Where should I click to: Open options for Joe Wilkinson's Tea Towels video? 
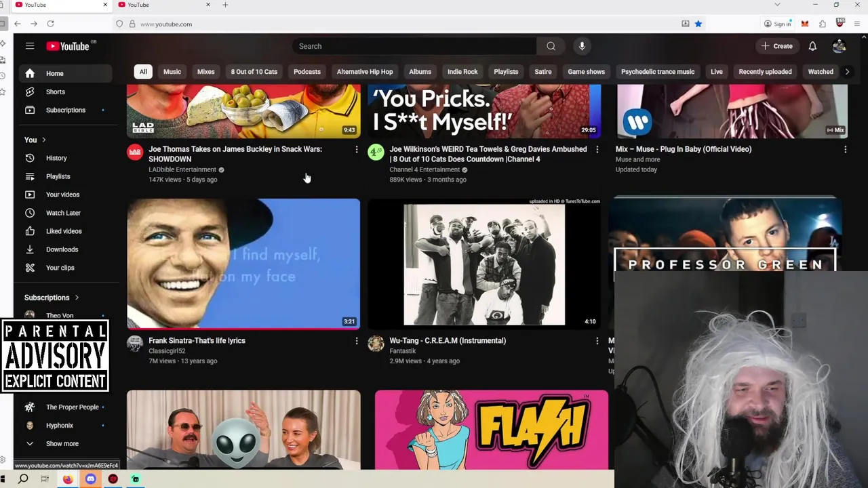[597, 149]
